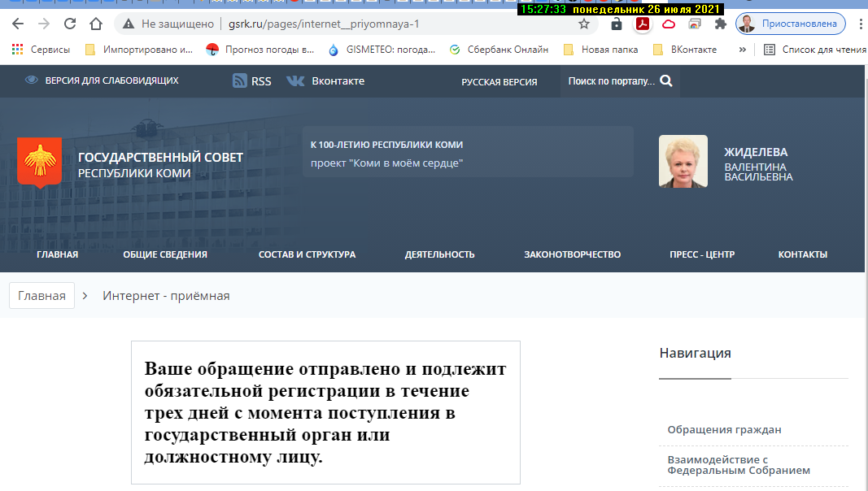
Task: Go to the browser home page icon
Action: 96,24
